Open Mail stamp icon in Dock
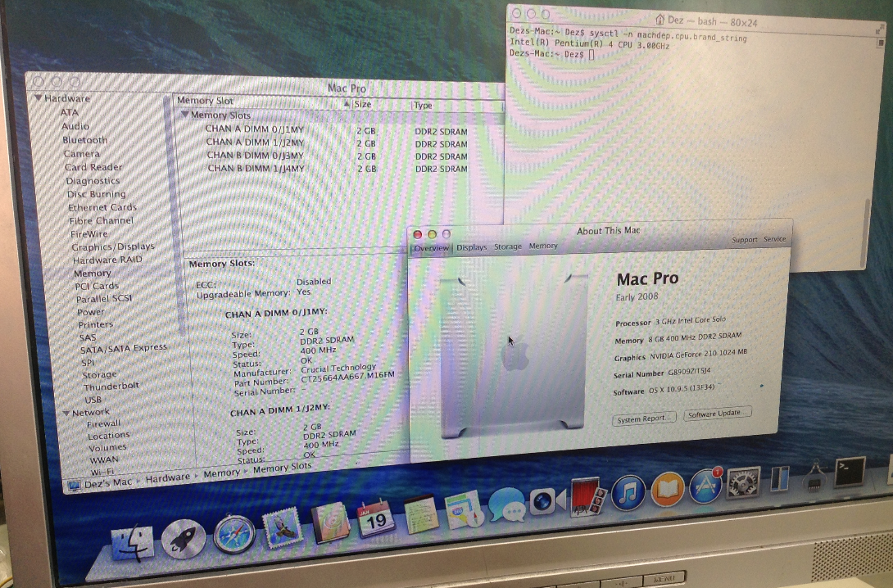 tap(283, 527)
